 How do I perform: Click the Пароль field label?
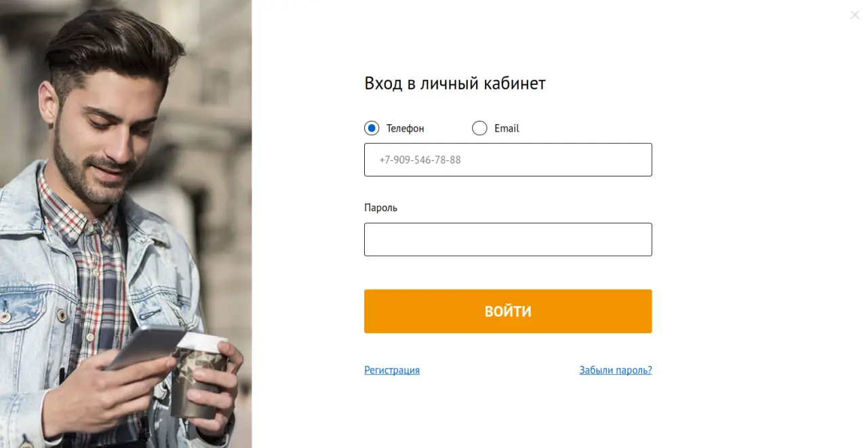380,208
